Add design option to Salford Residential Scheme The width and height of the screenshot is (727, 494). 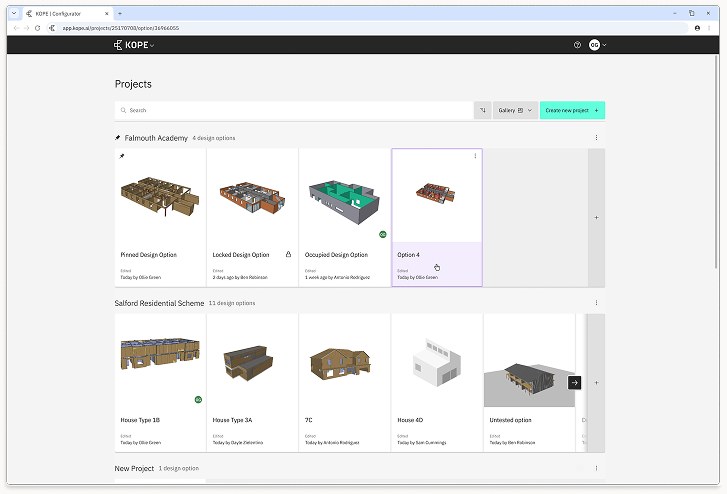click(x=596, y=383)
